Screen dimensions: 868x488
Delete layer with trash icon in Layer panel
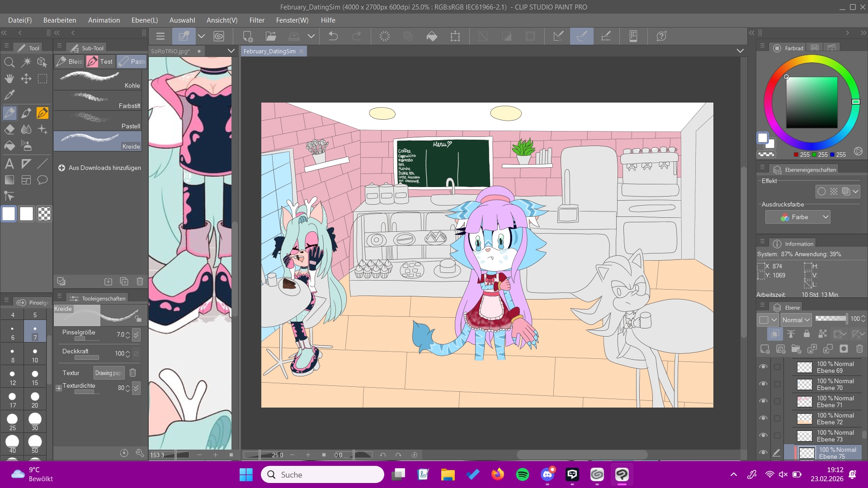coord(859,349)
